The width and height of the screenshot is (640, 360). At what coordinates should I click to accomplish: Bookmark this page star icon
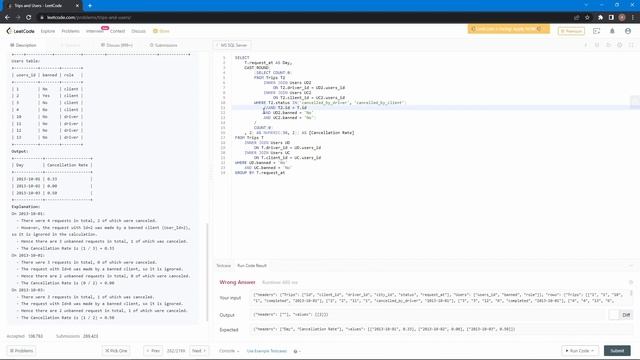[587, 18]
